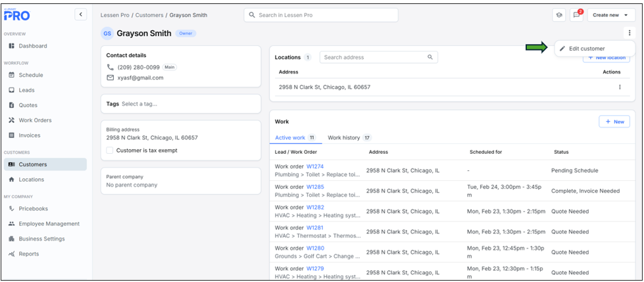The height and width of the screenshot is (282, 644).
Task: Open the customer page three-dot options menu
Action: (630, 33)
